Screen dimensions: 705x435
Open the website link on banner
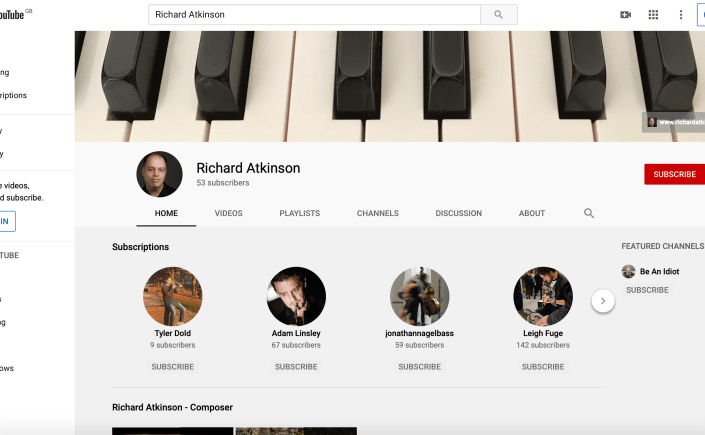pos(678,122)
